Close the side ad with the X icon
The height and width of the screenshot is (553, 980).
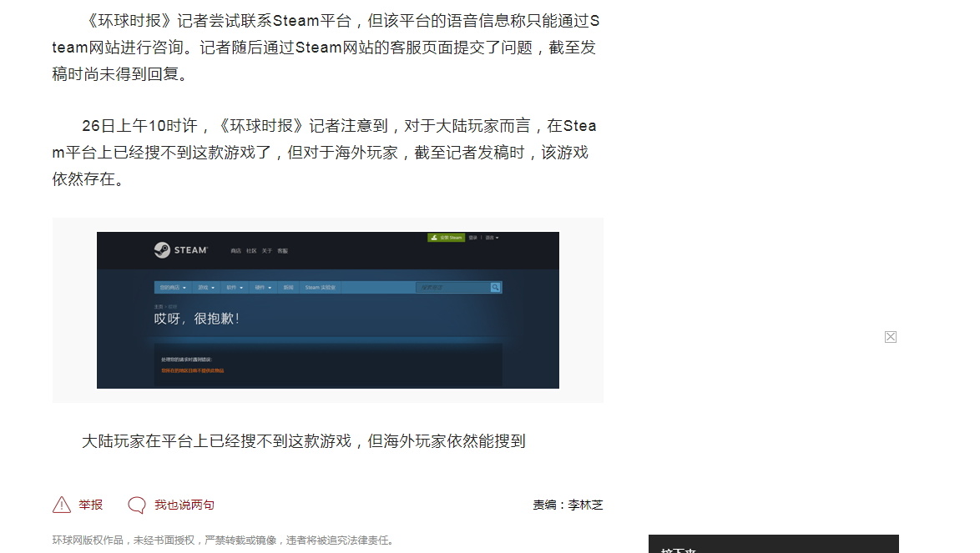pyautogui.click(x=891, y=337)
